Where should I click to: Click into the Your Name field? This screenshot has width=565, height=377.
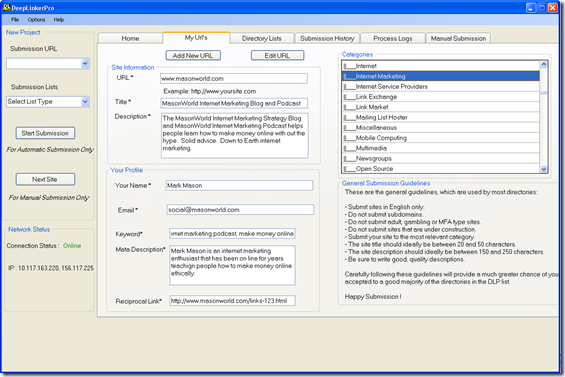point(239,186)
